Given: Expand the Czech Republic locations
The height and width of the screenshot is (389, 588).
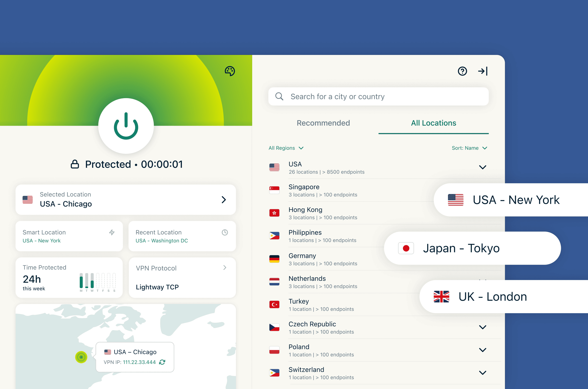Looking at the screenshot, I should pyautogui.click(x=483, y=327).
